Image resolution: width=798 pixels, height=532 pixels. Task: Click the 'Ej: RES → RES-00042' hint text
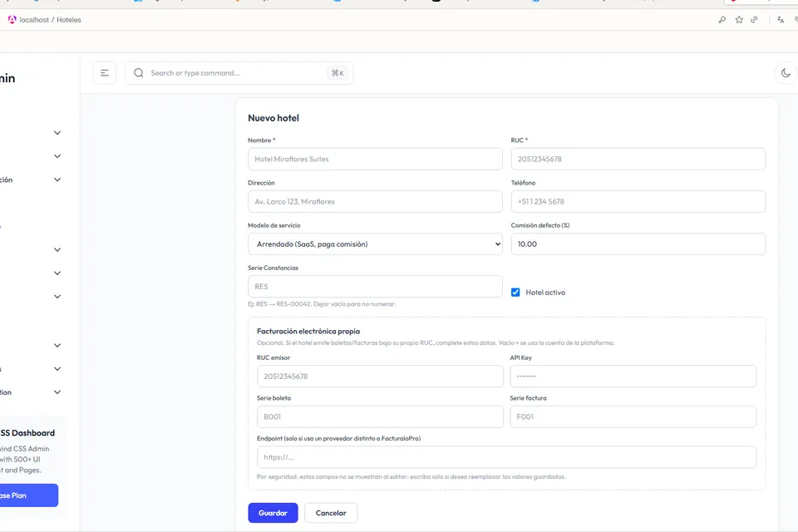click(322, 304)
